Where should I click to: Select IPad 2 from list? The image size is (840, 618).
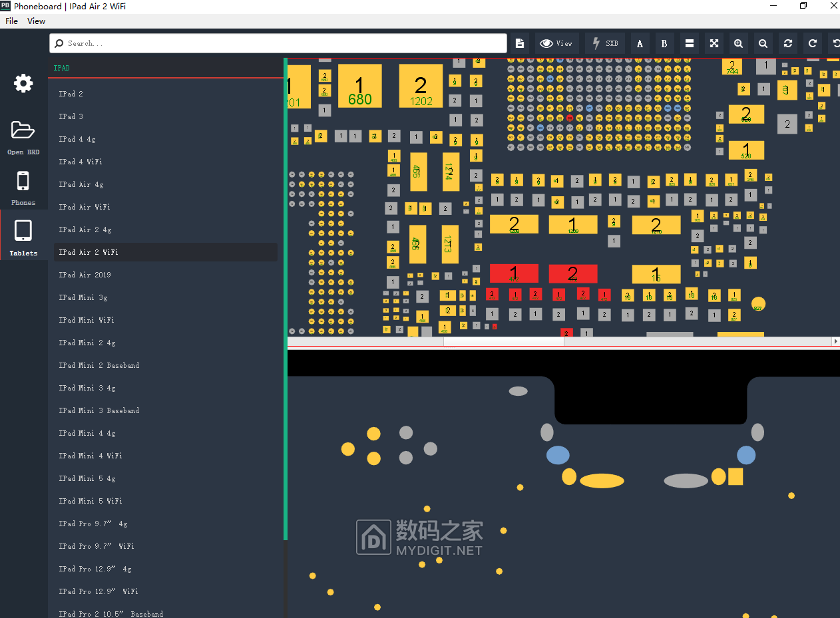point(166,94)
